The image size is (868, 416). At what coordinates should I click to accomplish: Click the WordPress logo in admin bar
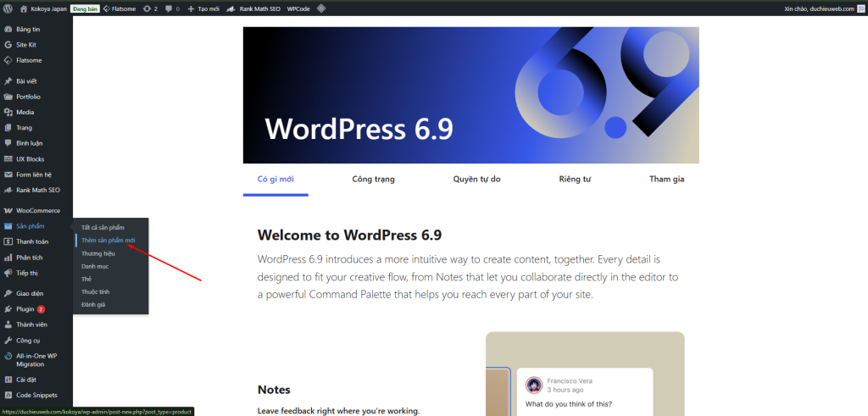(x=8, y=8)
